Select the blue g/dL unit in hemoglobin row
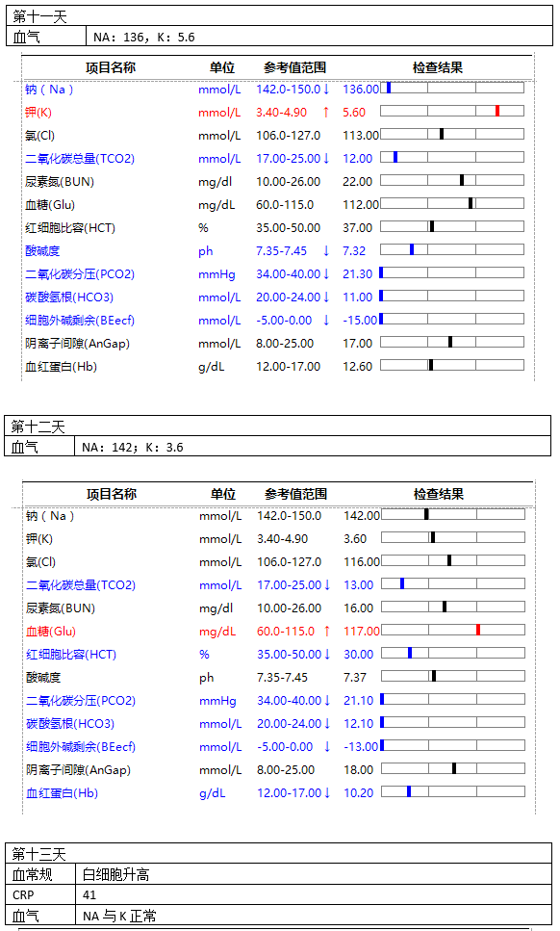The image size is (560, 931). [213, 794]
